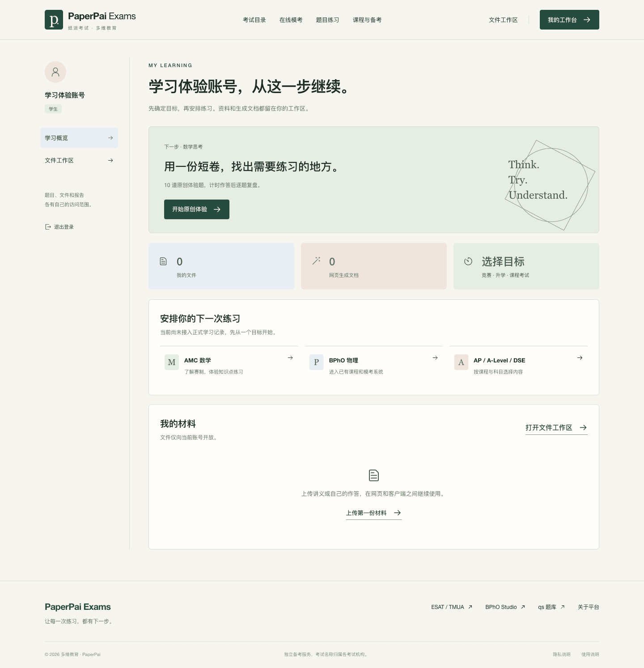Viewport: 644px width, 668px height.
Task: Click the logout icon beside 退出登录
Action: point(48,227)
